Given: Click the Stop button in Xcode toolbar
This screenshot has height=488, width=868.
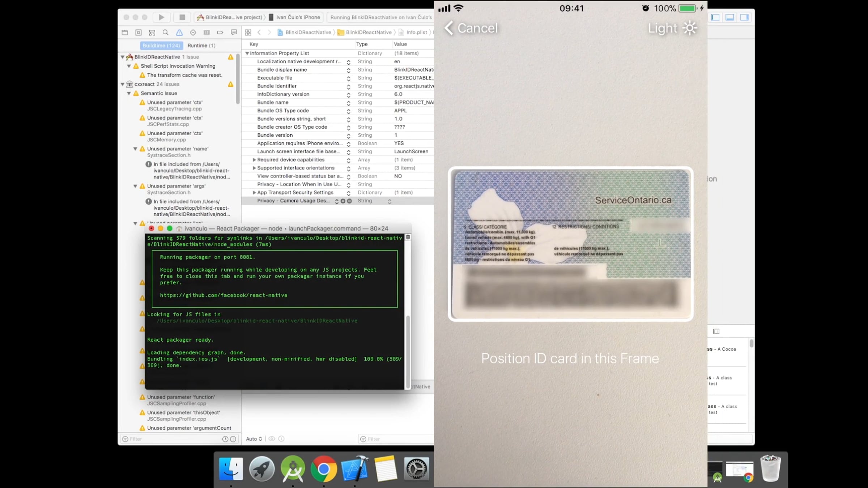Looking at the screenshot, I should [182, 17].
